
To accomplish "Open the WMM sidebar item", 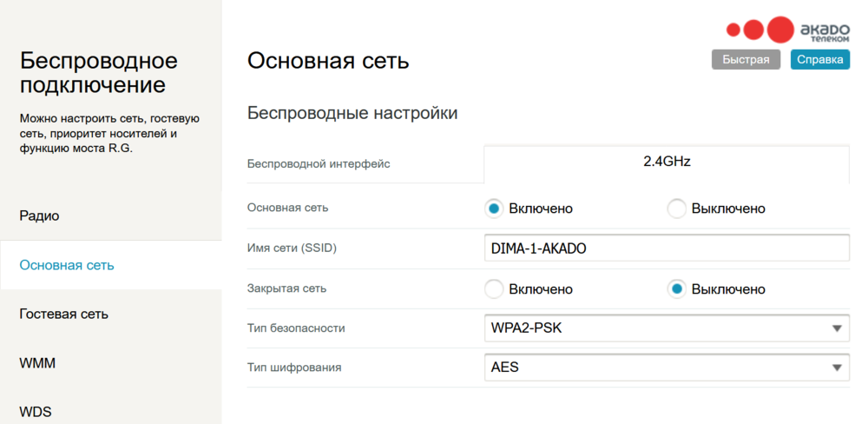I will pyautogui.click(x=37, y=363).
